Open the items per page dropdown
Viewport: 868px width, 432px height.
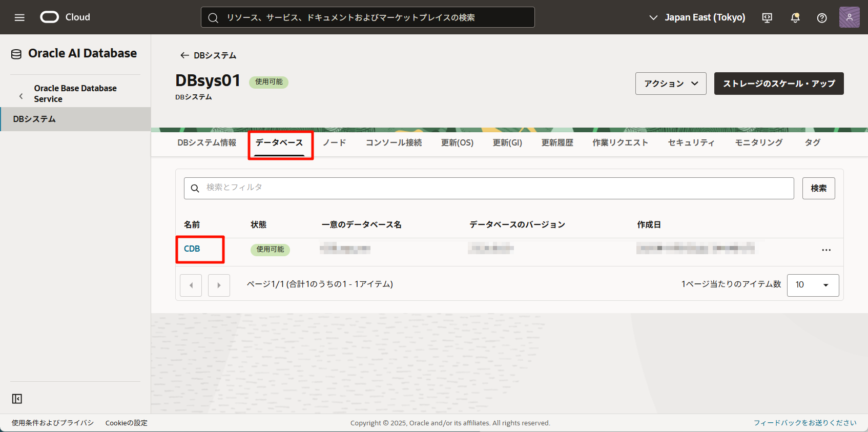click(x=813, y=285)
